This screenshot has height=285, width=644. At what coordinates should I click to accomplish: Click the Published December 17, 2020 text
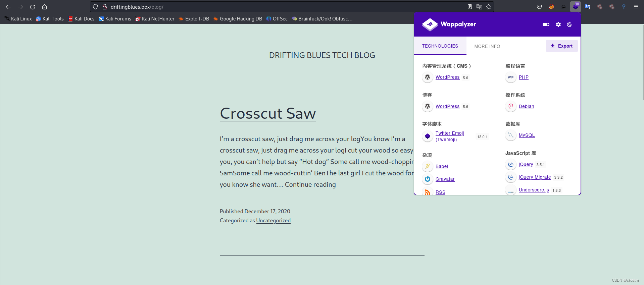click(x=255, y=211)
